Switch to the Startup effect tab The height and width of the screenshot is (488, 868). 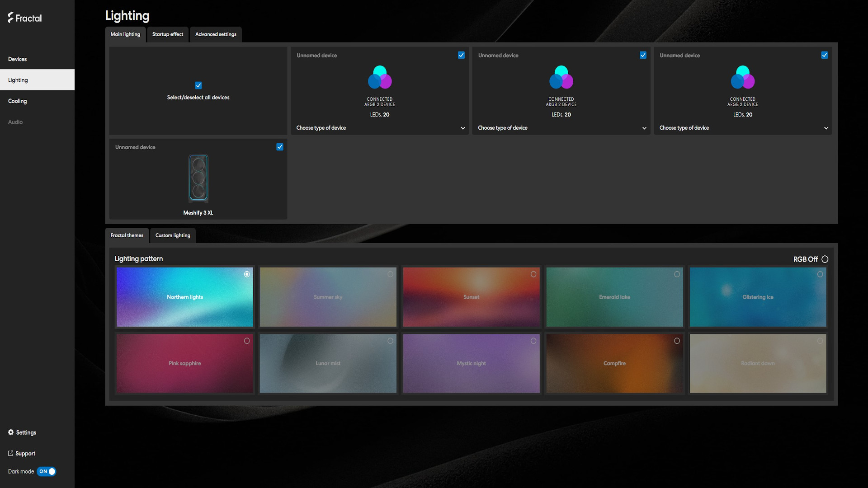168,34
